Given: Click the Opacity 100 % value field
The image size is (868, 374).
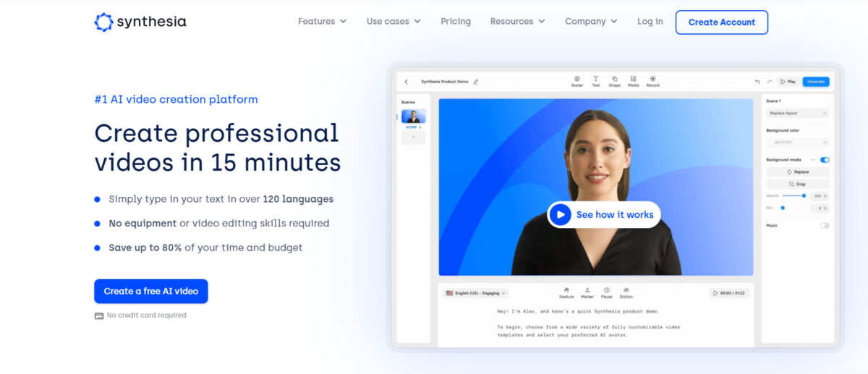Looking at the screenshot, I should [x=820, y=196].
